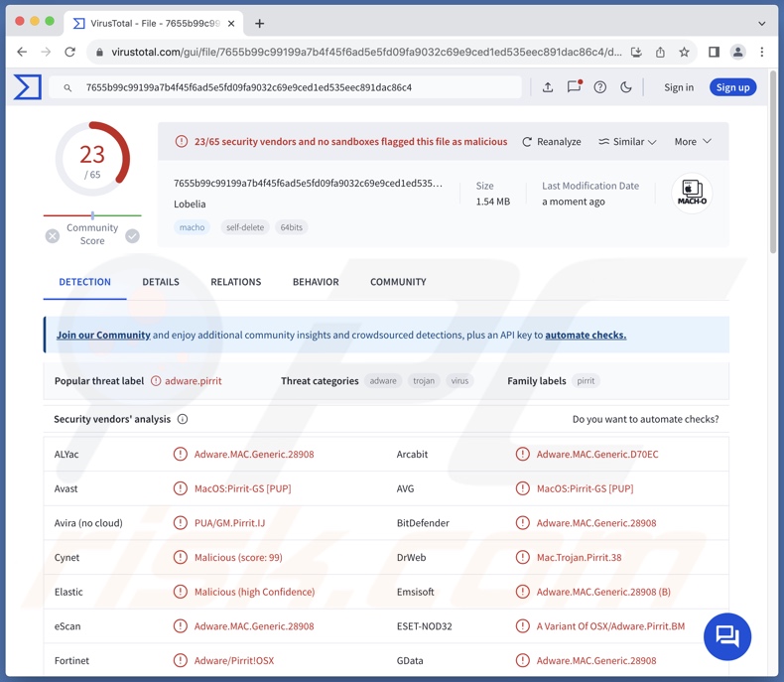Click the macho tag
Viewport: 784px width, 682px height.
(192, 227)
